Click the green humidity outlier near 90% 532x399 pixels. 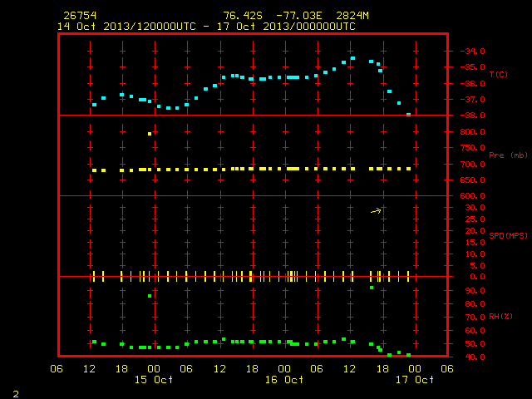click(x=372, y=288)
